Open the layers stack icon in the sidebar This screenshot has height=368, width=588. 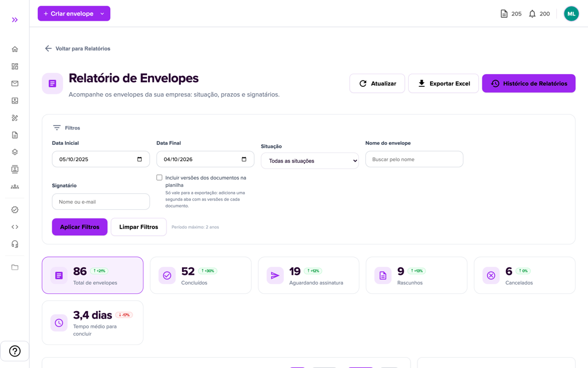tap(14, 152)
